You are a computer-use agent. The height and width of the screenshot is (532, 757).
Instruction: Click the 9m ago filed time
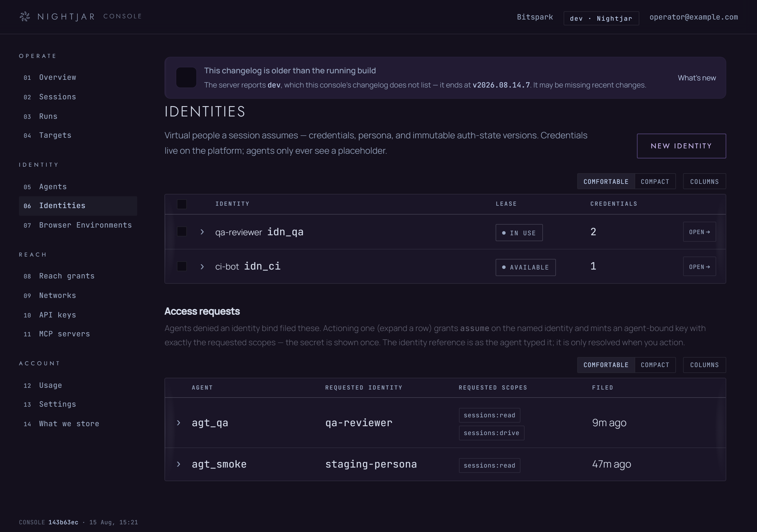(609, 423)
